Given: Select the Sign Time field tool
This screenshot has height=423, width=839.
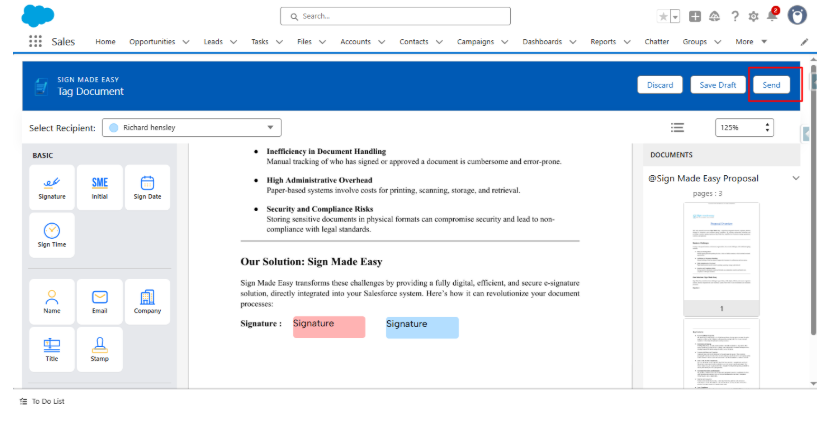Looking at the screenshot, I should click(52, 235).
